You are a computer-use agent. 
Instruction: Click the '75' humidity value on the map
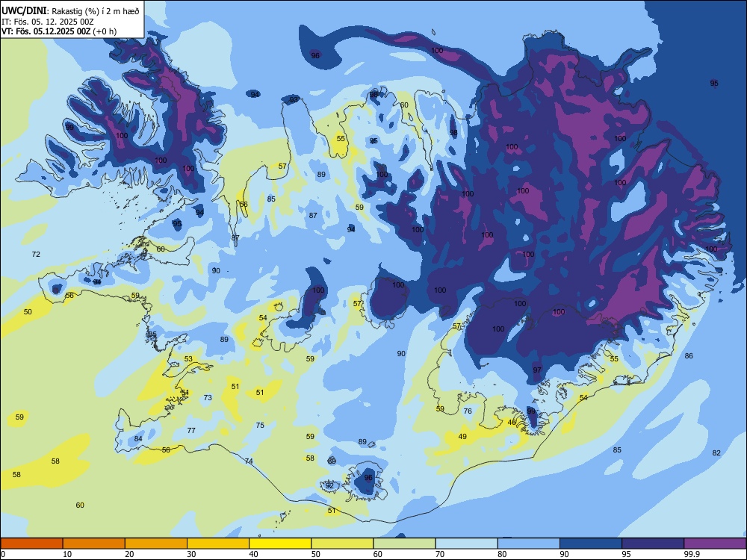pos(260,426)
